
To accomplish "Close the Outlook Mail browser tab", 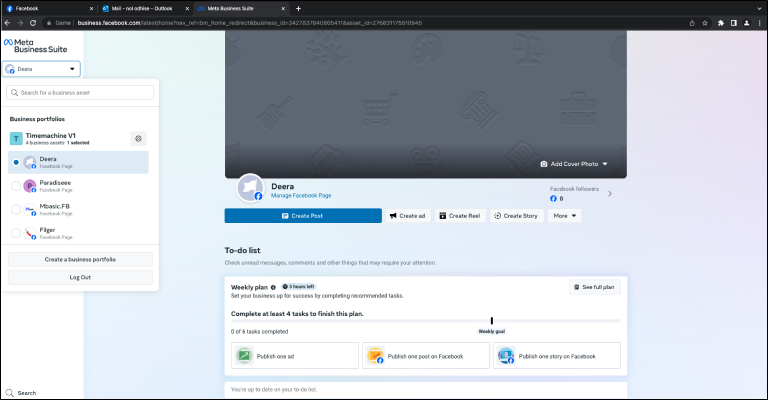I will coord(187,8).
